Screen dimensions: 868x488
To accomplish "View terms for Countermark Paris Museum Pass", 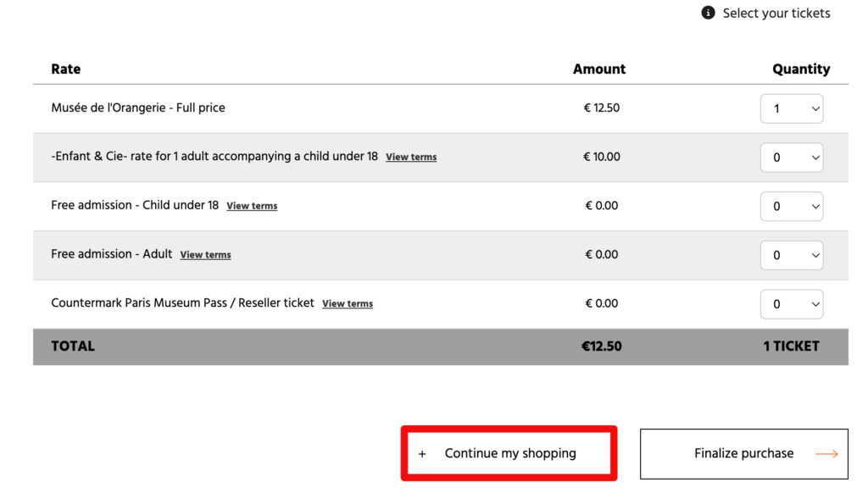I will pyautogui.click(x=348, y=304).
